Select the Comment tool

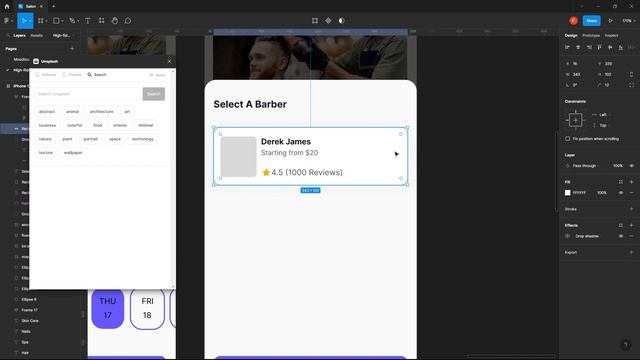pyautogui.click(x=128, y=21)
